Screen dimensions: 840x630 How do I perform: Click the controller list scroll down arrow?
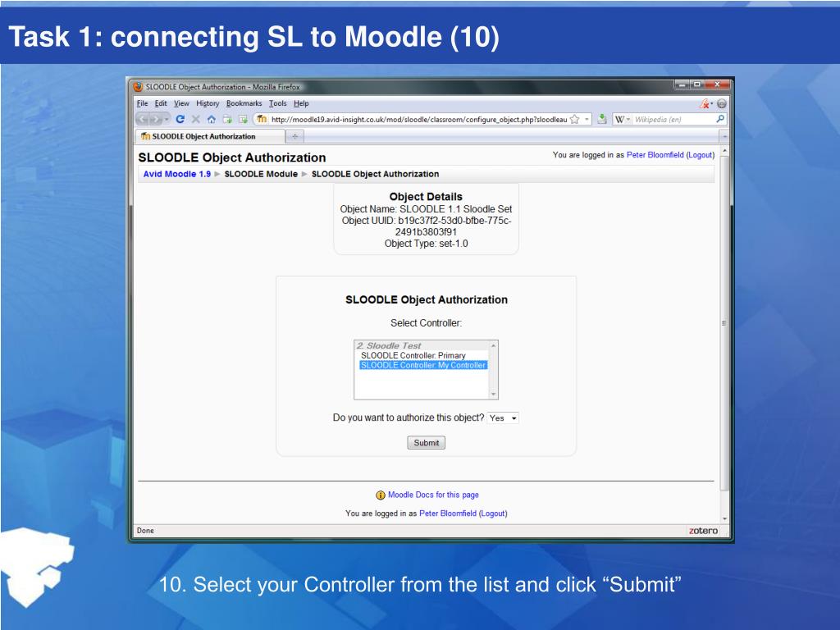click(x=493, y=395)
